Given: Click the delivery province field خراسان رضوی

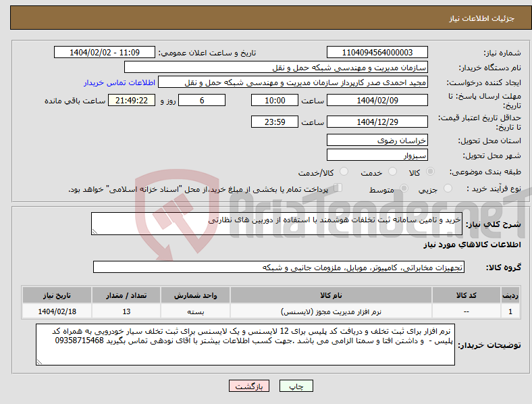Looking at the screenshot, I should click(377, 140).
